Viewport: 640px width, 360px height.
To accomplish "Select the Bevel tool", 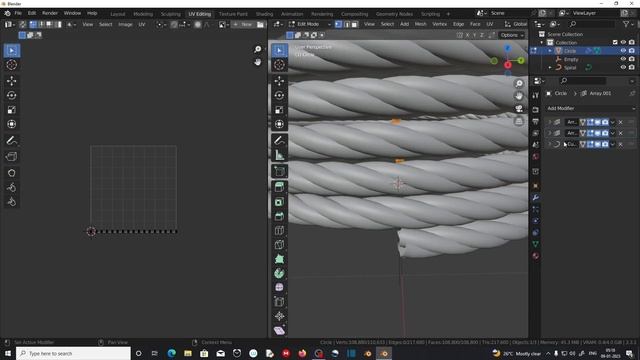I will (x=279, y=216).
